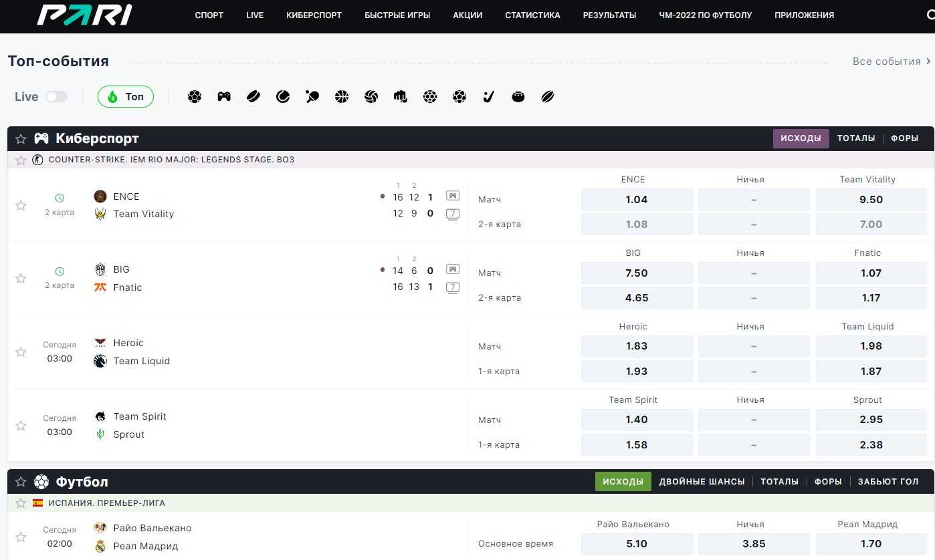Pick the table tennis paddle filter
The height and width of the screenshot is (560, 935).
[x=312, y=97]
